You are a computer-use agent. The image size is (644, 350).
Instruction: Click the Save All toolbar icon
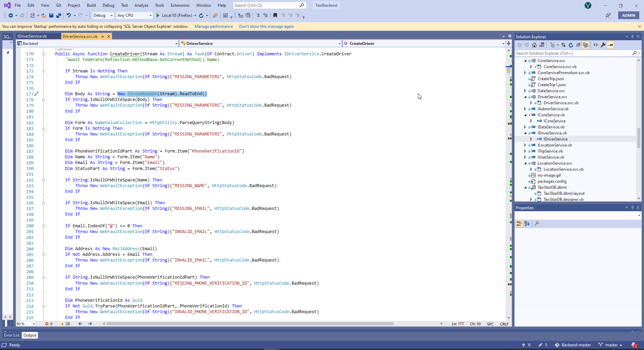point(59,15)
